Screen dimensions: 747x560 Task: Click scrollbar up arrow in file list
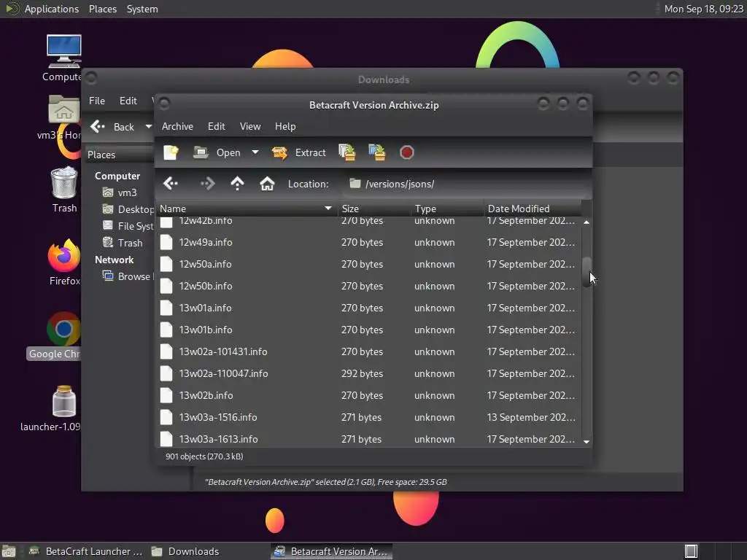(x=587, y=222)
